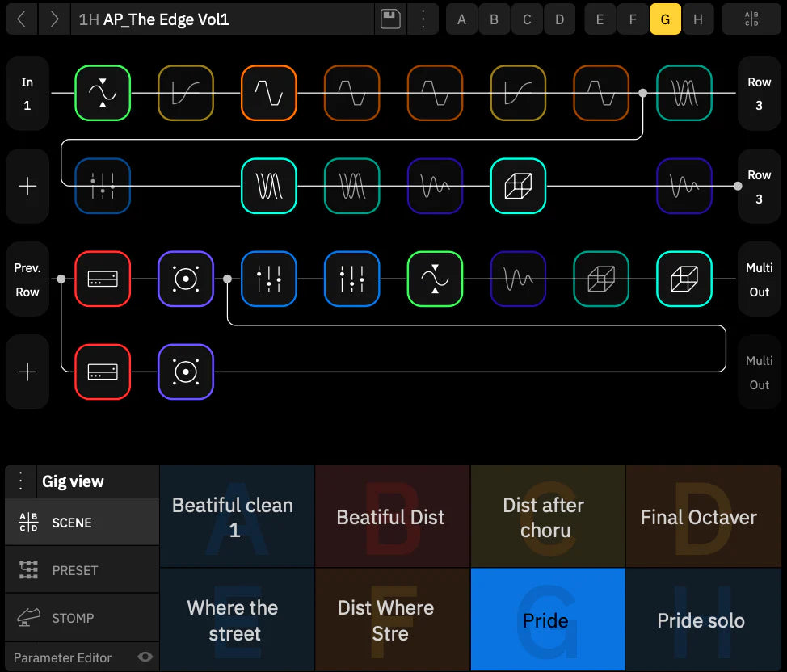Toggle Parameter Editor visibility with the eye icon

[144, 657]
